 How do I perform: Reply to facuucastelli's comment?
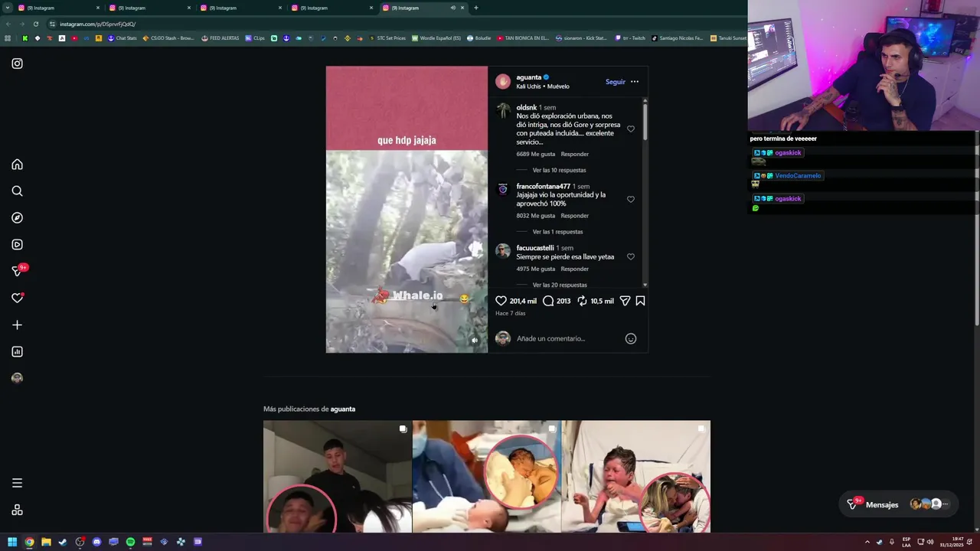[574, 269]
